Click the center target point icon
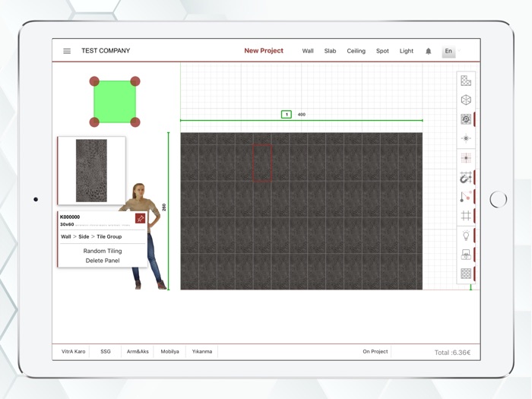The width and height of the screenshot is (532, 399). (466, 138)
